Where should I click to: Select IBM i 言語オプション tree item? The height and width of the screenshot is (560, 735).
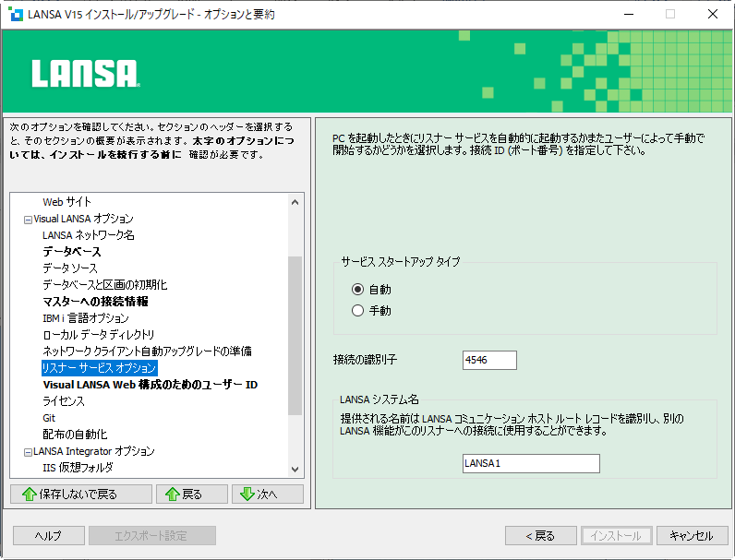tap(86, 318)
